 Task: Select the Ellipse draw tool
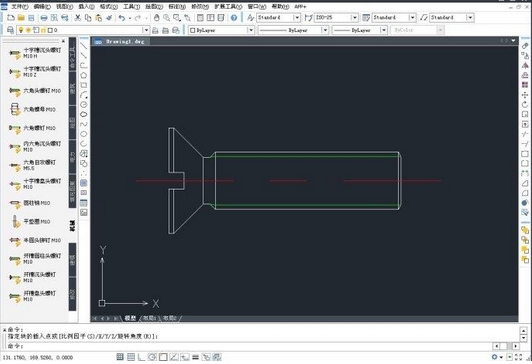click(83, 134)
